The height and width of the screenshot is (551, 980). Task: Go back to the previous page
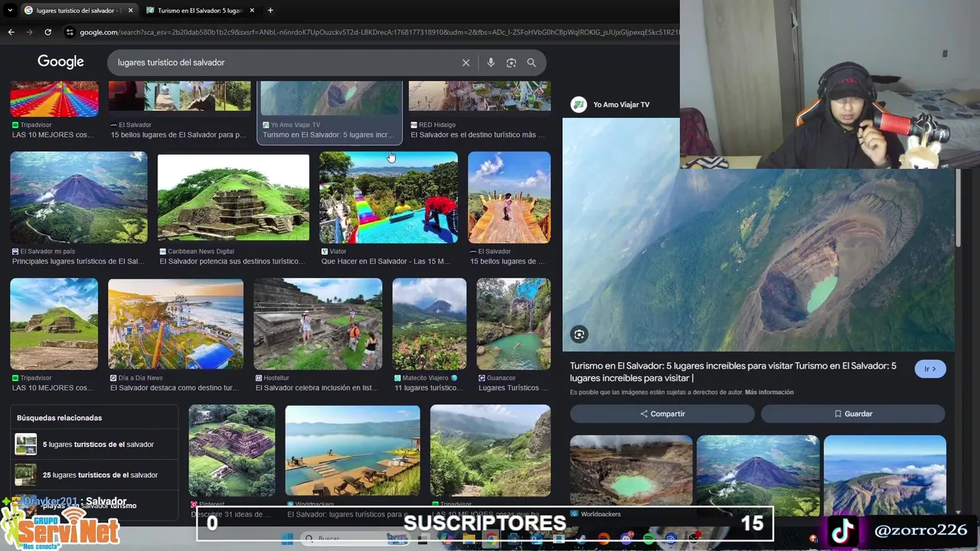coord(11,32)
